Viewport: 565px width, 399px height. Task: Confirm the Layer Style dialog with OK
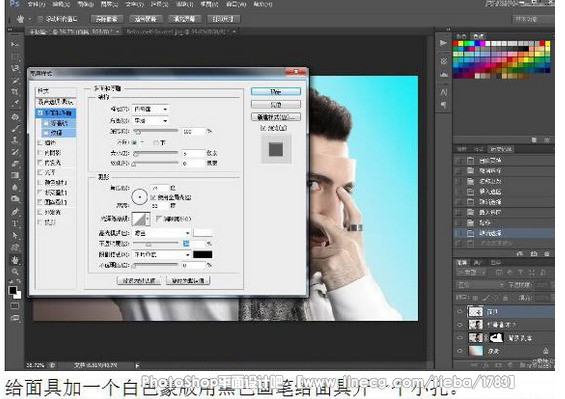click(x=276, y=92)
